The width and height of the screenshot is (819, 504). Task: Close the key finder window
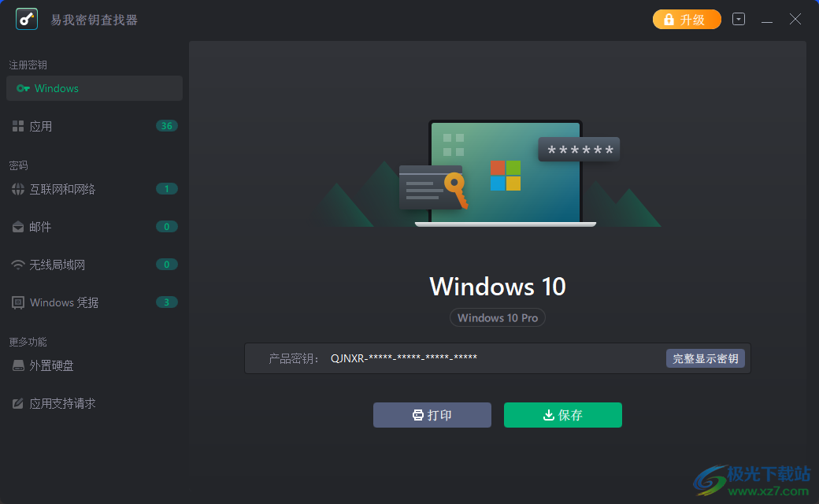point(795,20)
